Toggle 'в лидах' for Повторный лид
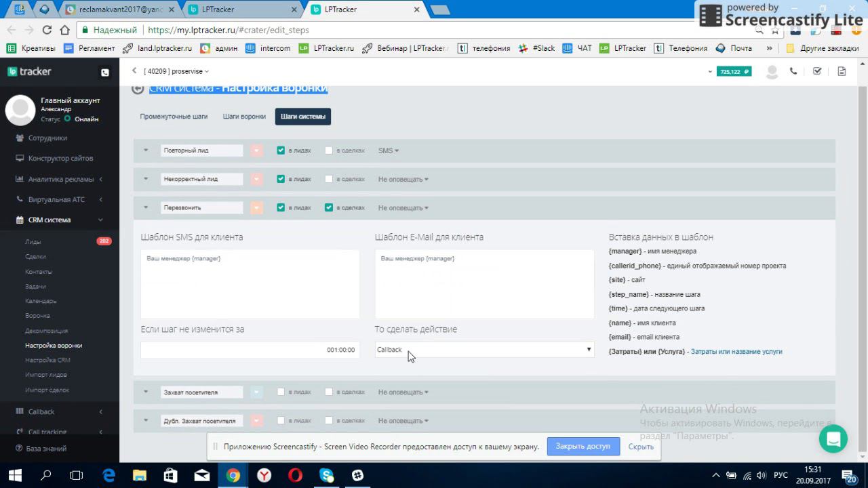The height and width of the screenshot is (488, 868). [281, 150]
